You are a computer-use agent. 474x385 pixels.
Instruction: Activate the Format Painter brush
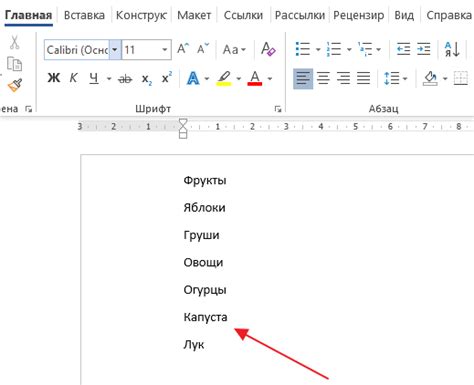(x=15, y=85)
